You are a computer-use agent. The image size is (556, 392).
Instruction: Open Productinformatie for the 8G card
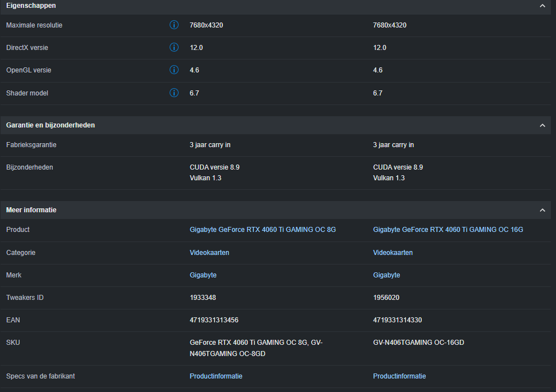pyautogui.click(x=216, y=376)
